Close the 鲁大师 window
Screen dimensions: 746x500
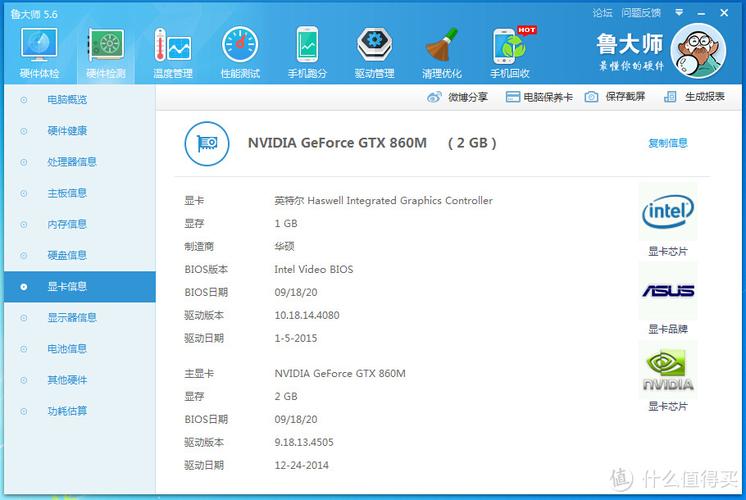tap(724, 13)
